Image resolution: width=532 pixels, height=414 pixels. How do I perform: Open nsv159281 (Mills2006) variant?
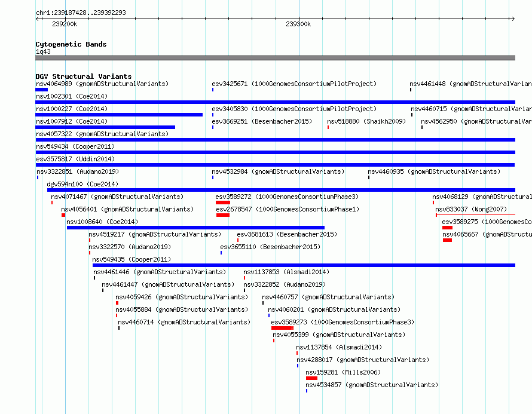click(343, 372)
